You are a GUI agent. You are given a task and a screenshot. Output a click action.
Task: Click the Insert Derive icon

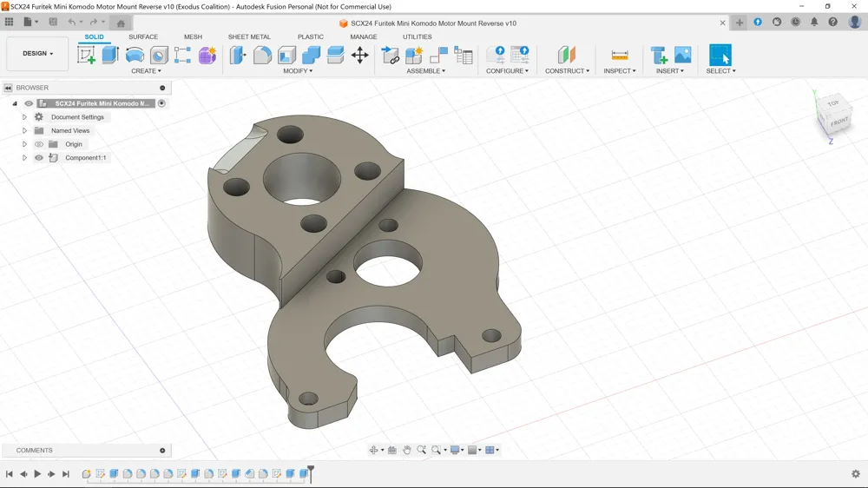tap(659, 55)
